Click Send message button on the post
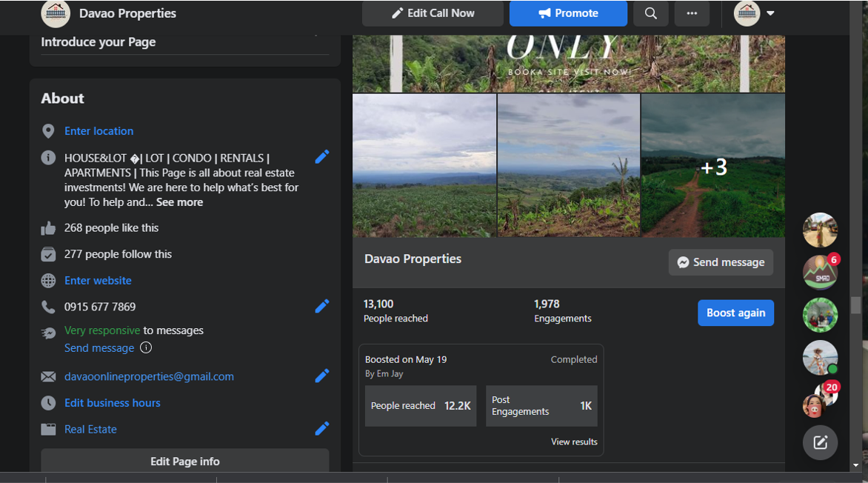 pyautogui.click(x=721, y=262)
